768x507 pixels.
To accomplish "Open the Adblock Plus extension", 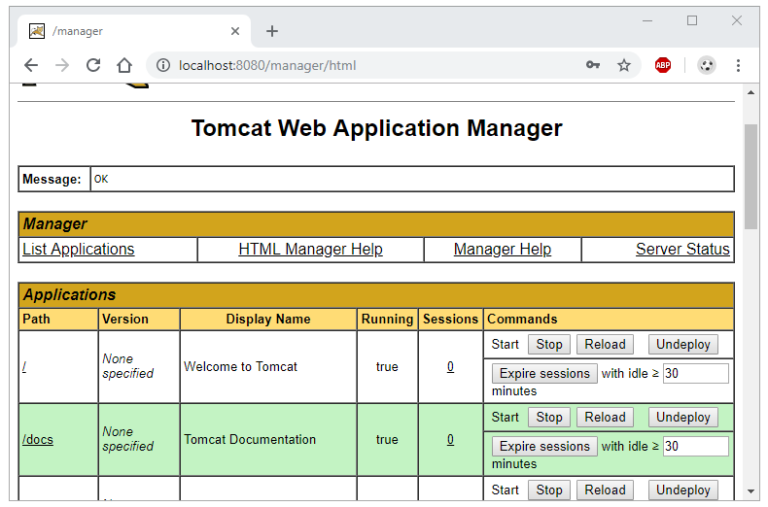I will pos(663,65).
